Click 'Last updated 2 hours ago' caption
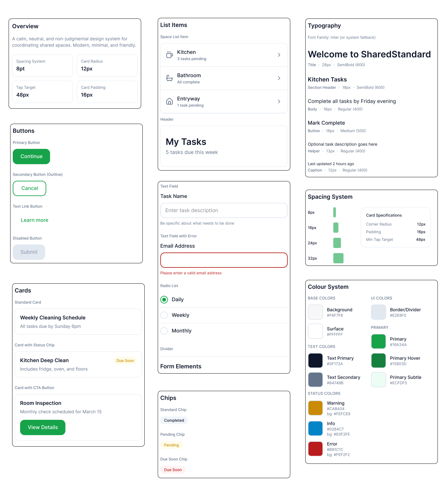 (331, 164)
